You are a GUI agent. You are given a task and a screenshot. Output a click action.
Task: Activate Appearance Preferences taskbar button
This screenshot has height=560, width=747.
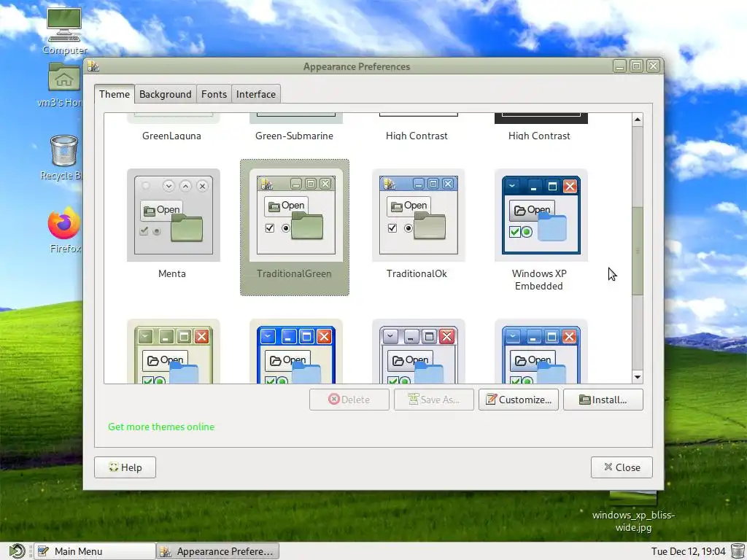217,551
